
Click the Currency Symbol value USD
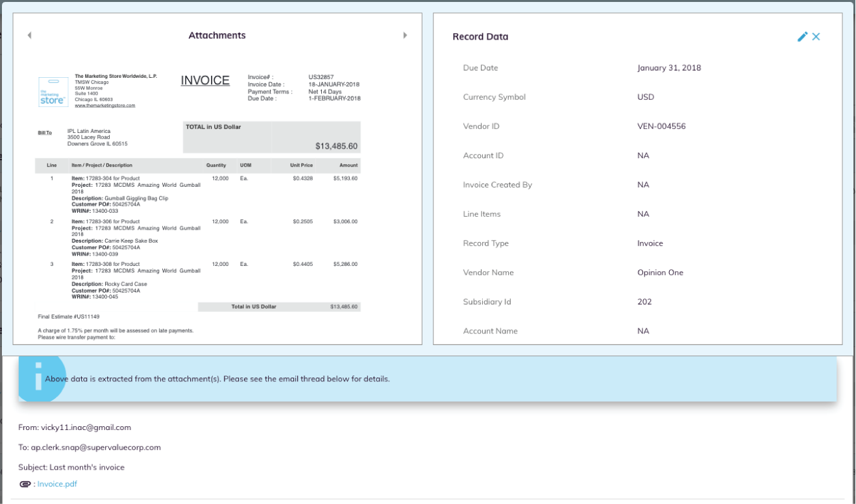646,97
